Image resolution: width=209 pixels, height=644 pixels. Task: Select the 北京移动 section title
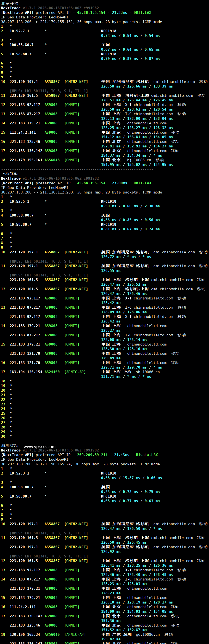[x=10, y=3]
